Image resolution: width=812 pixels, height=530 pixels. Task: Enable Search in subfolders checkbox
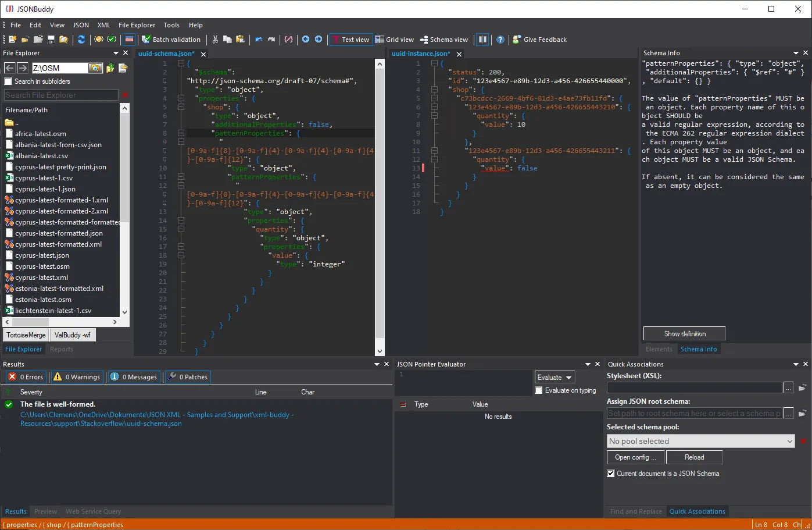8,81
